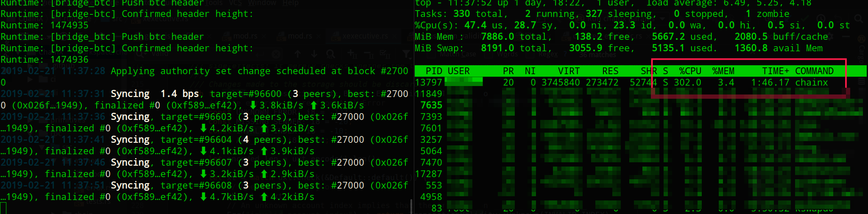Click the 3055.9 free swap value
The height and width of the screenshot is (214, 868).
(586, 48)
